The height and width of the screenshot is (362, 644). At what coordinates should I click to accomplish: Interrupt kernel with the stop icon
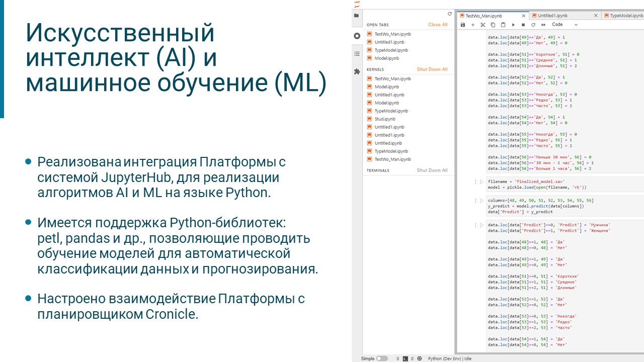point(523,25)
